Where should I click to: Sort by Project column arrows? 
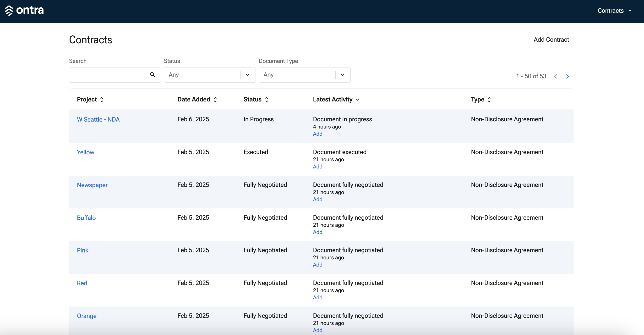click(102, 100)
